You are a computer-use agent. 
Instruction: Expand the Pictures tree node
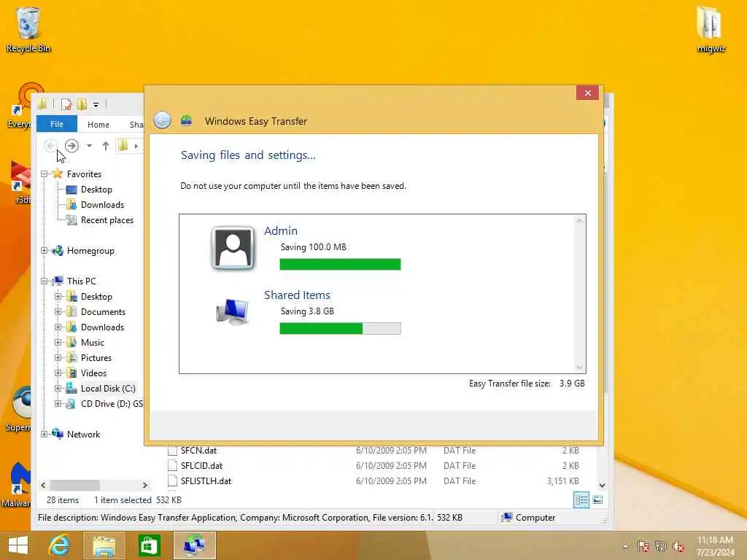(x=58, y=357)
